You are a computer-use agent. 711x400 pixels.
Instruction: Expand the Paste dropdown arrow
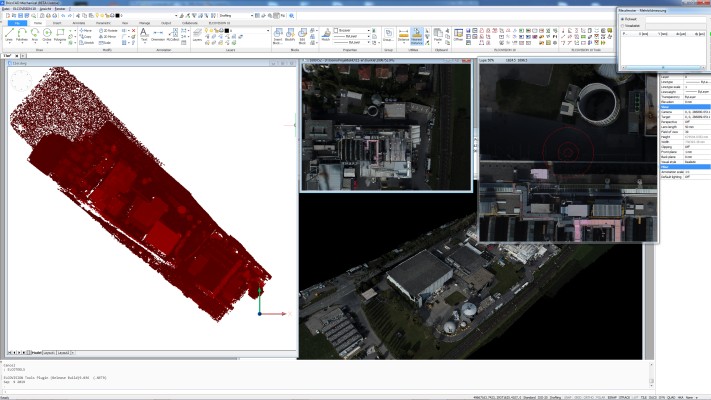438,42
